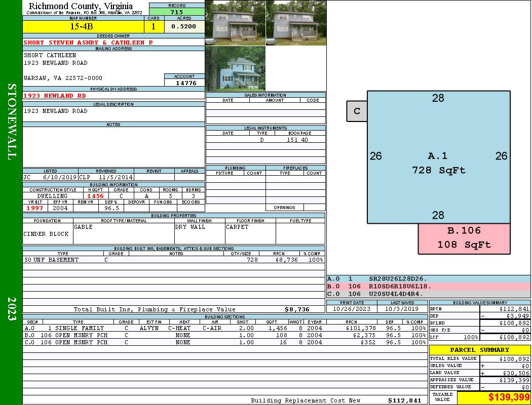Click the green record number 715 field

177,12
